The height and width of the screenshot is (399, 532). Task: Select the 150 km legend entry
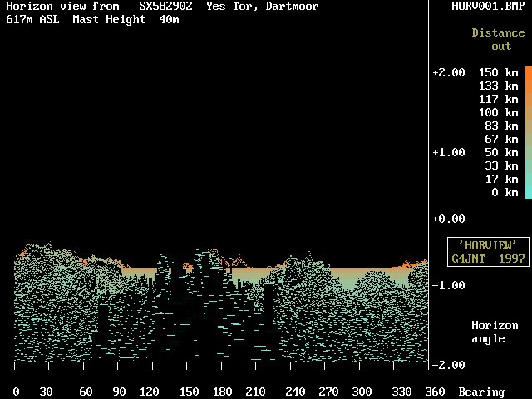click(x=498, y=73)
